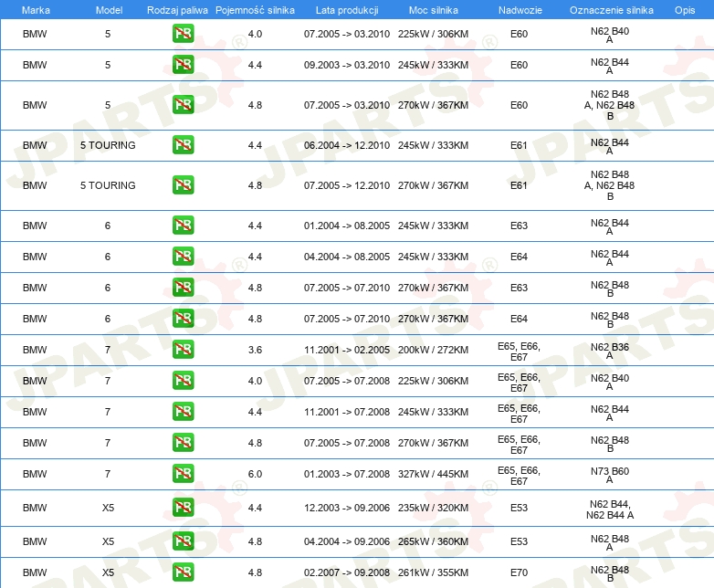714x588 pixels.
Task: Select the date range 01.2003 -> 07.2008
Action: (347, 473)
